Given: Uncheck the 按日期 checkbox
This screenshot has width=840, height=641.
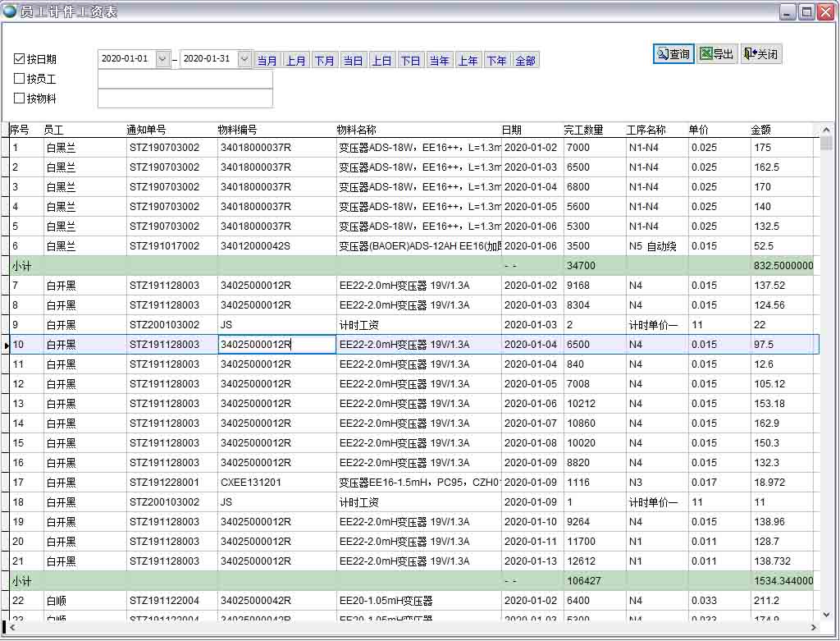Looking at the screenshot, I should [x=20, y=59].
